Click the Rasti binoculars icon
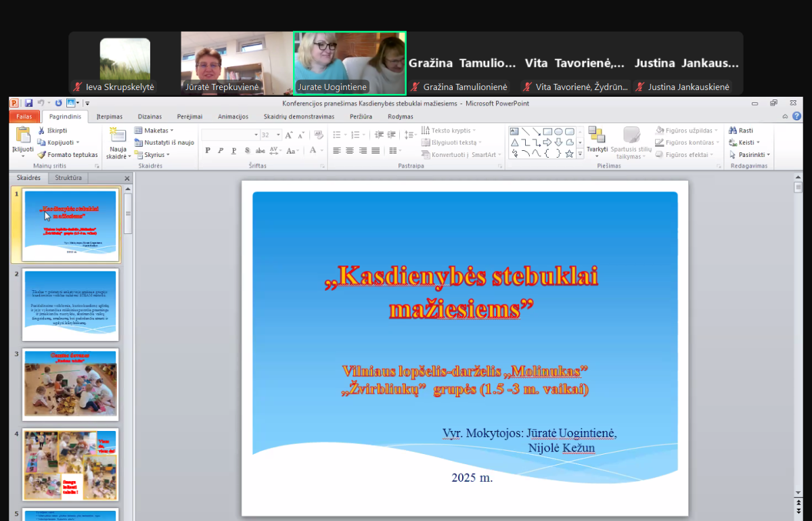The height and width of the screenshot is (521, 812). (732, 131)
